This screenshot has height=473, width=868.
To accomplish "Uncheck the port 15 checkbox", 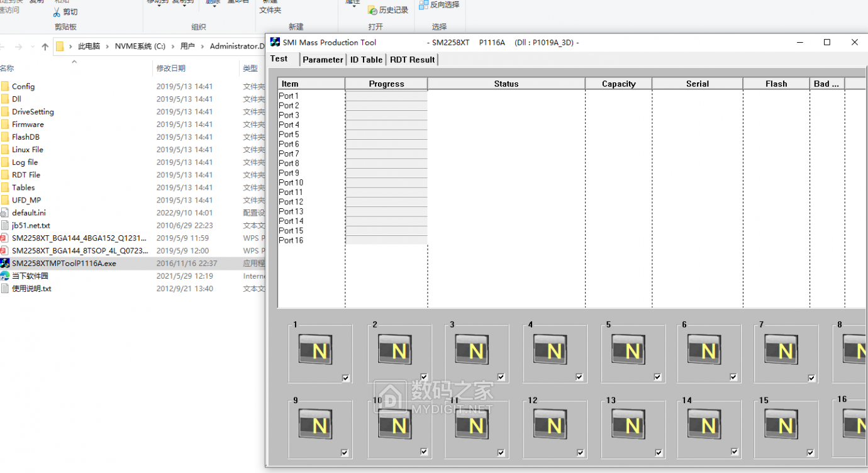I will 811,452.
